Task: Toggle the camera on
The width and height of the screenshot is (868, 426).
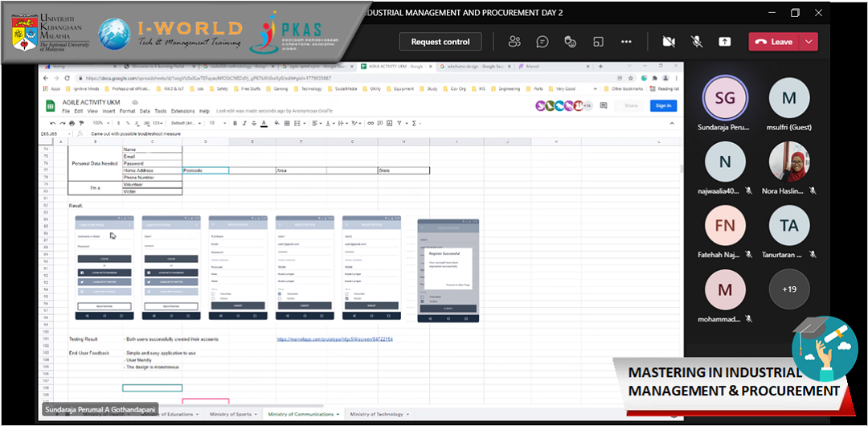Action: click(668, 42)
